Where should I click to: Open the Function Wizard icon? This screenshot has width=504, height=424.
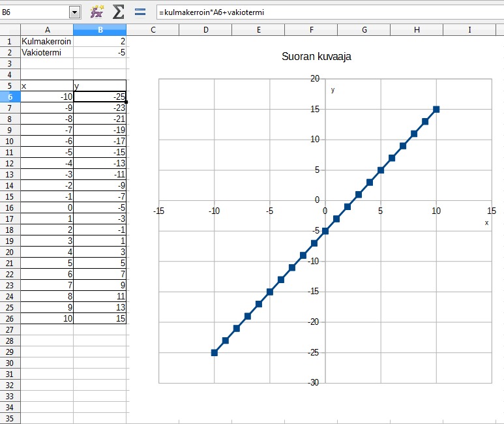click(97, 12)
